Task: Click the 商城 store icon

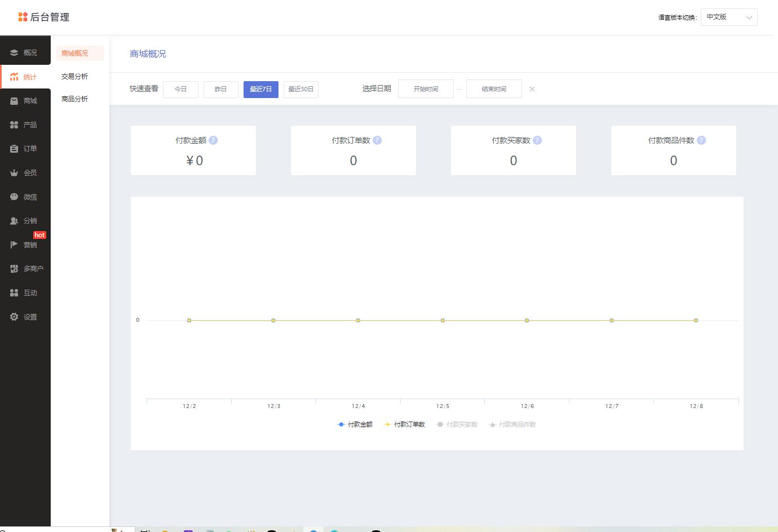Action: 14,101
